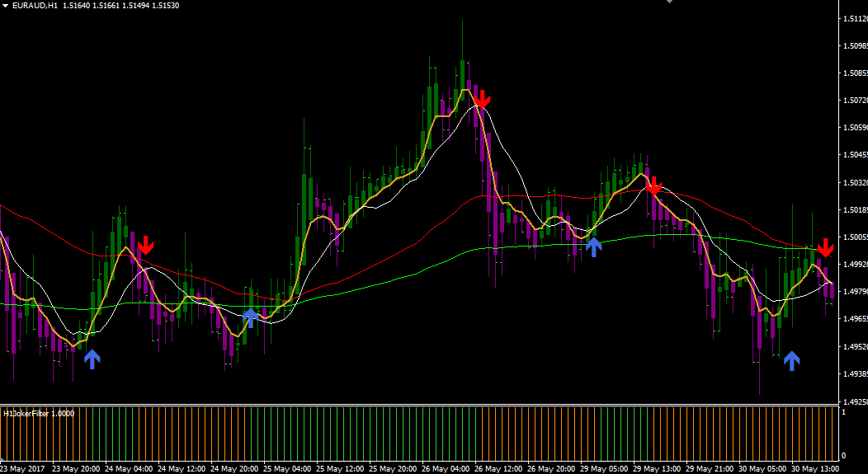Click the 1.51120 price level on the scale
The height and width of the screenshot is (474, 868).
pos(854,18)
